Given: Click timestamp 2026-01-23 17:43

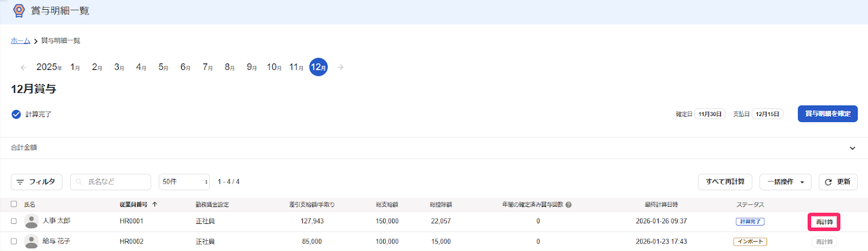Looking at the screenshot, I should [661, 241].
